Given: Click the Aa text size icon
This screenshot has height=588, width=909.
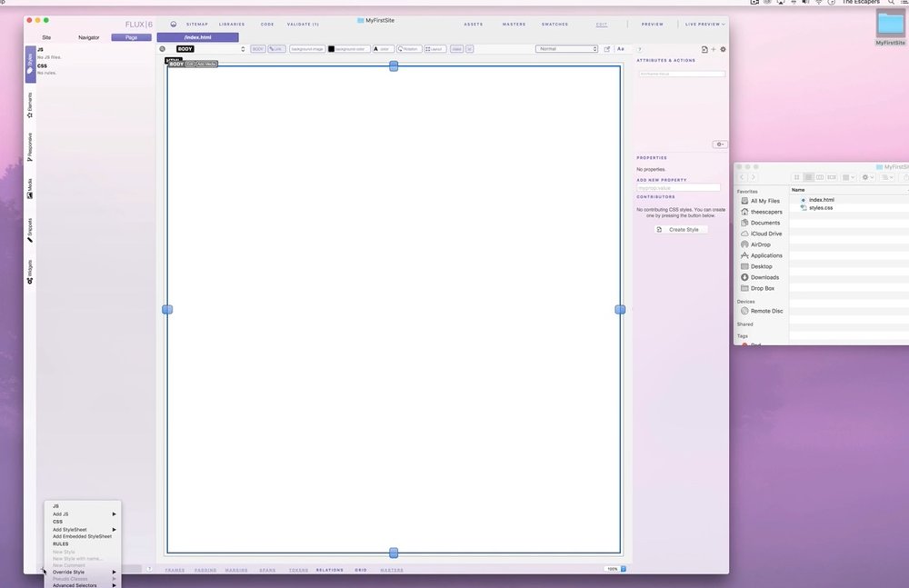Looking at the screenshot, I should point(620,49).
